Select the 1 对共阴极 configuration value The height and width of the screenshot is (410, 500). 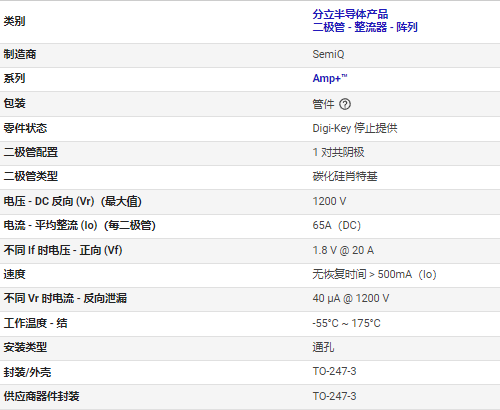click(x=338, y=152)
